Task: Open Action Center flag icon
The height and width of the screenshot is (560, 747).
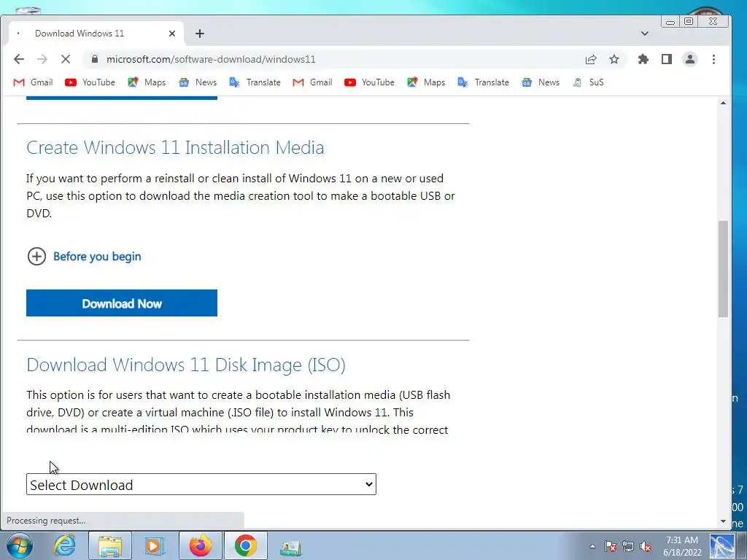Action: tap(611, 546)
